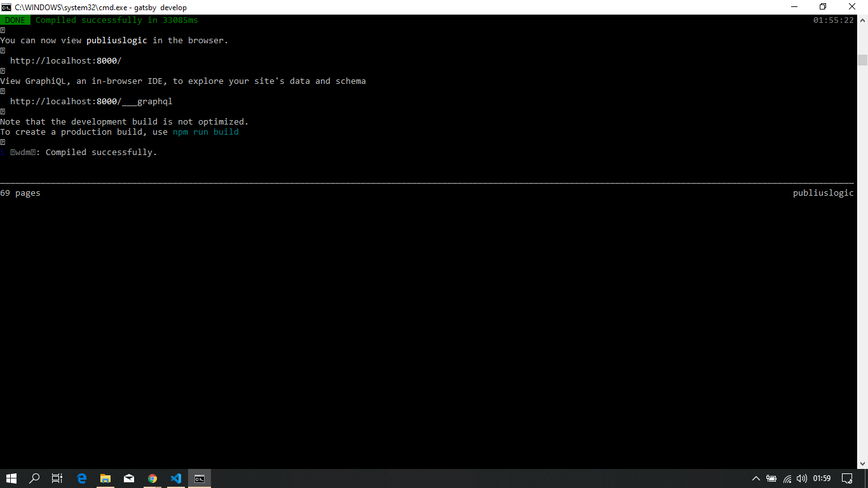Select the GraphiQL URL in the terminal
This screenshot has height=488, width=868.
[92, 101]
